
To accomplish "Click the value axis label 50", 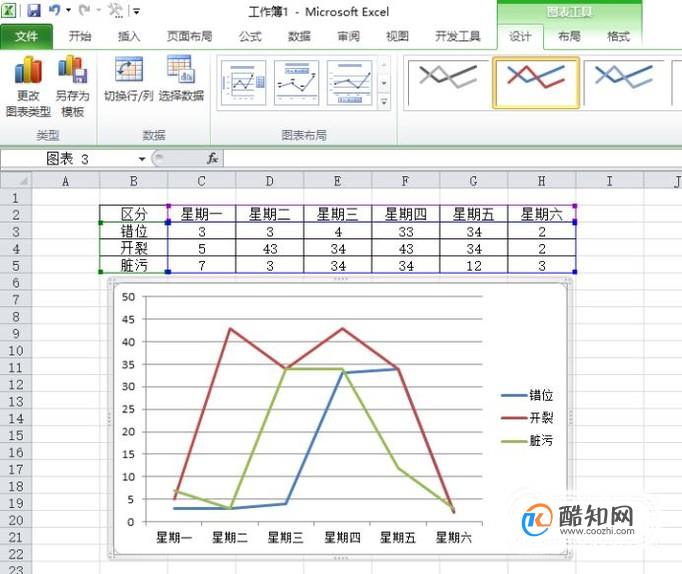I will tap(128, 297).
